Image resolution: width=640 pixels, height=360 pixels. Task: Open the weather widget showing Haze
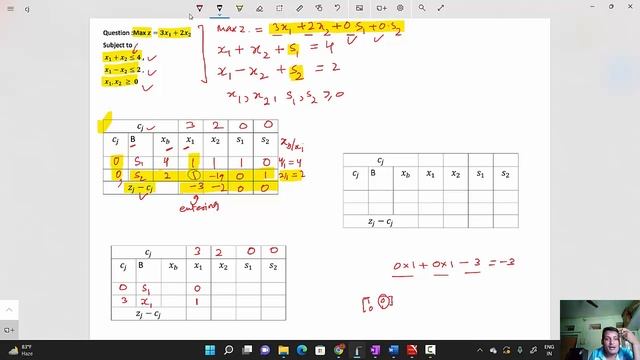[x=20, y=350]
